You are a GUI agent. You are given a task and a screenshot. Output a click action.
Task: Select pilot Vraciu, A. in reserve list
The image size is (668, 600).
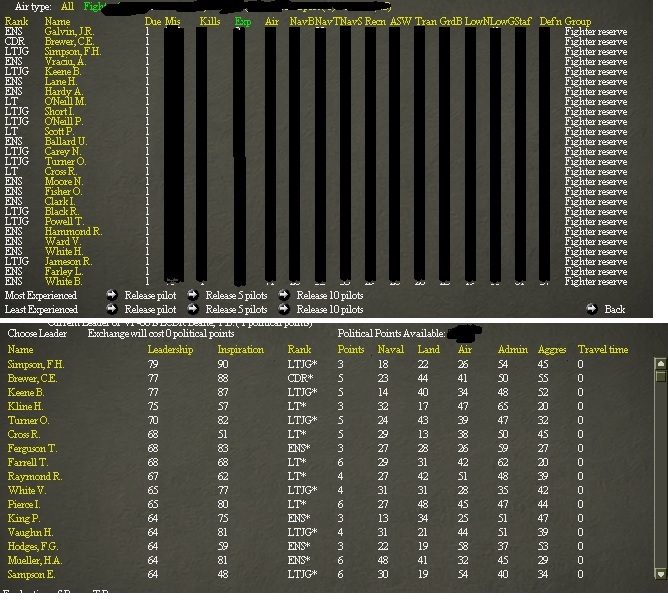[x=66, y=61]
